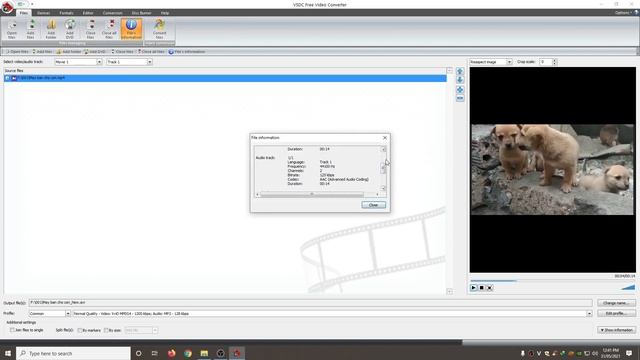Open the Normal Quality preset dropdown arrow

[x=589, y=313]
